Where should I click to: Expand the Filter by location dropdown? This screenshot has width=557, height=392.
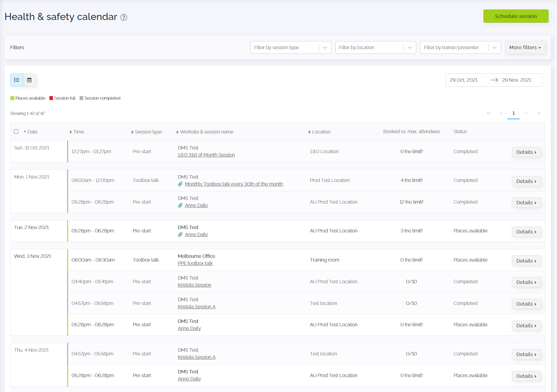coord(375,47)
